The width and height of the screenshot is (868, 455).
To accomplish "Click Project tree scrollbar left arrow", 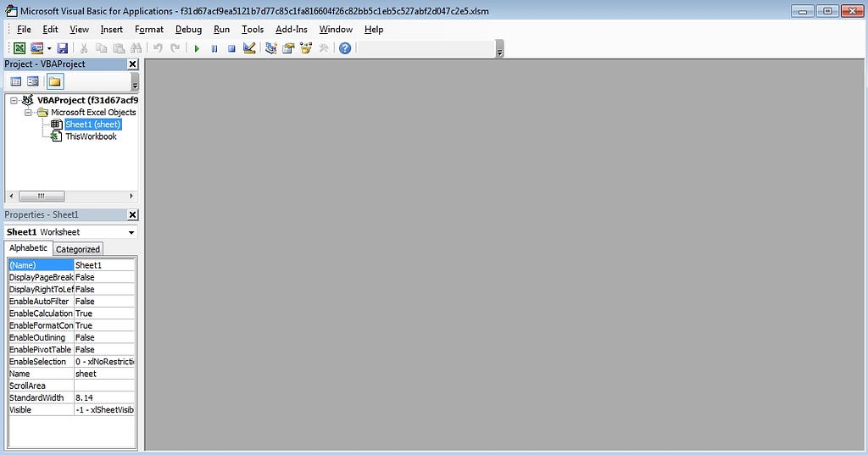I will point(12,196).
